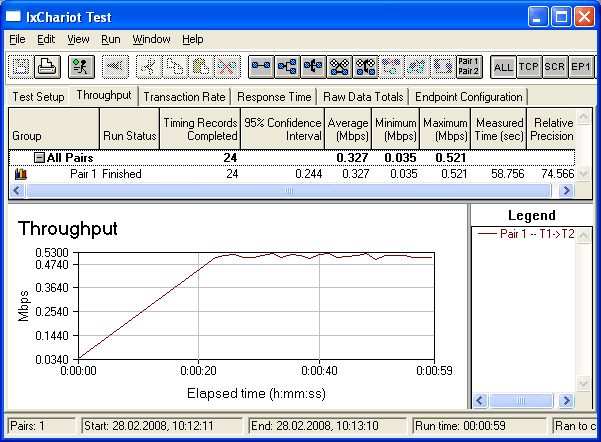Click the Legend scroll right arrow
Screen dimensions: 601x442
point(567,401)
